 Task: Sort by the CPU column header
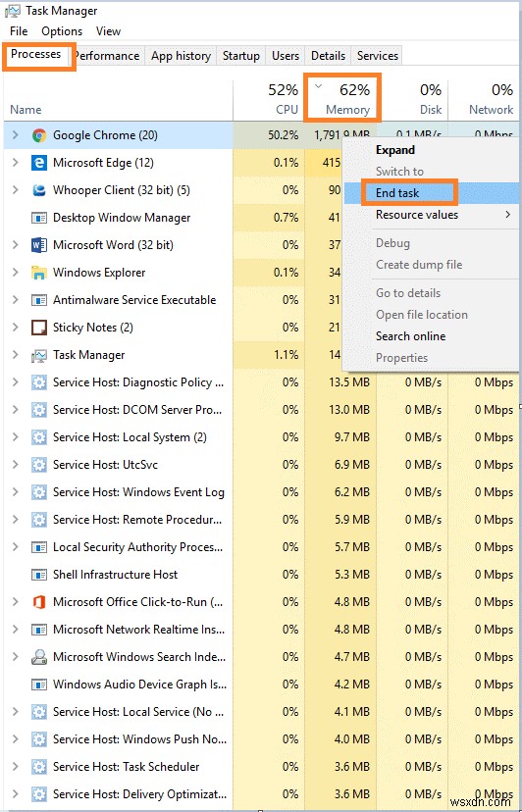(269, 100)
